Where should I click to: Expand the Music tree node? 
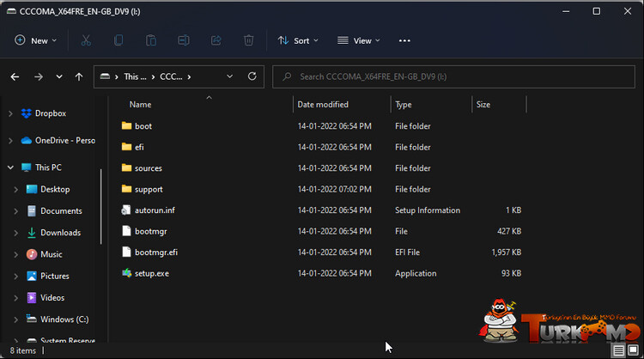click(16, 255)
